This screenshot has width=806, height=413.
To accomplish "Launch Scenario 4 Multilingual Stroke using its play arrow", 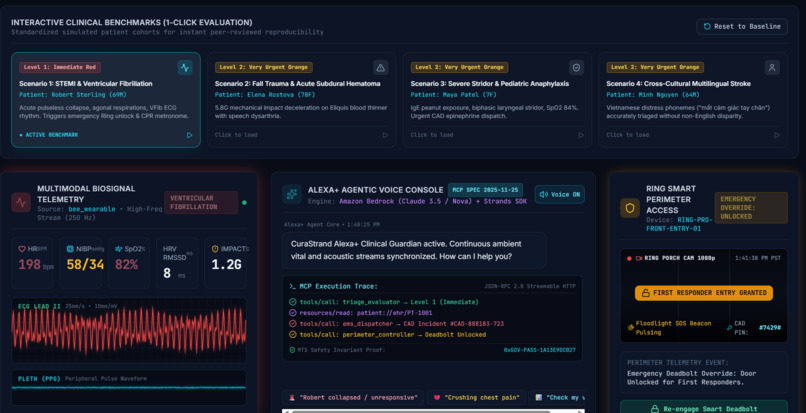I will click(x=777, y=135).
